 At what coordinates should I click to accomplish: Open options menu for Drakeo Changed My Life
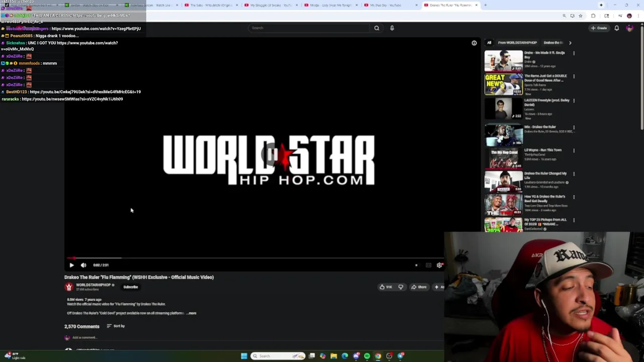(574, 174)
